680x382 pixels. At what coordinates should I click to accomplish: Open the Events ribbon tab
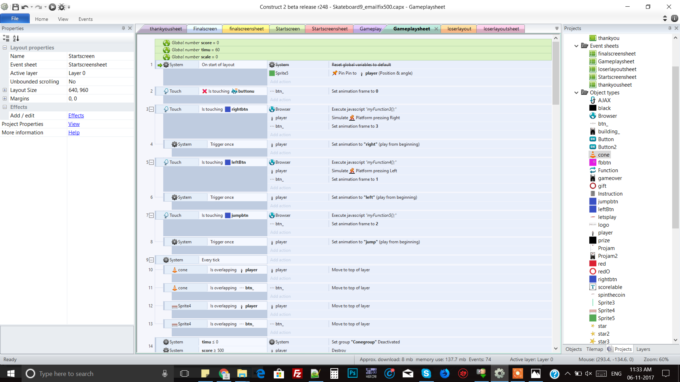pyautogui.click(x=85, y=19)
